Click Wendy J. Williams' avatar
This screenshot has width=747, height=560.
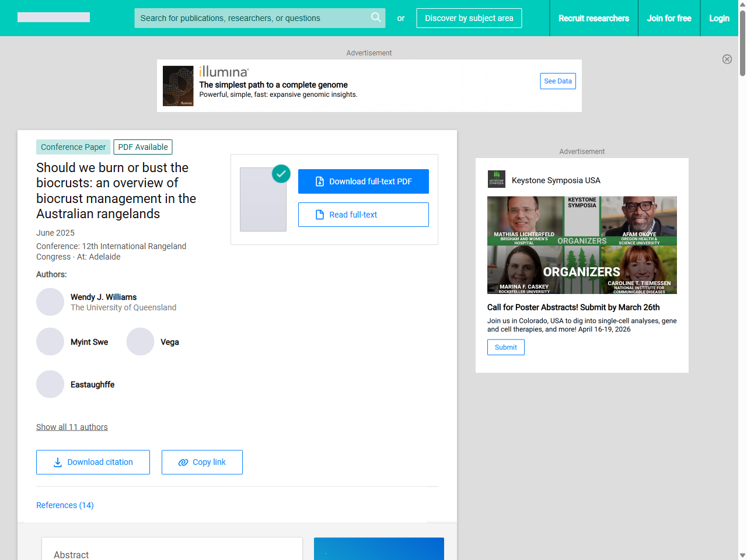50,302
